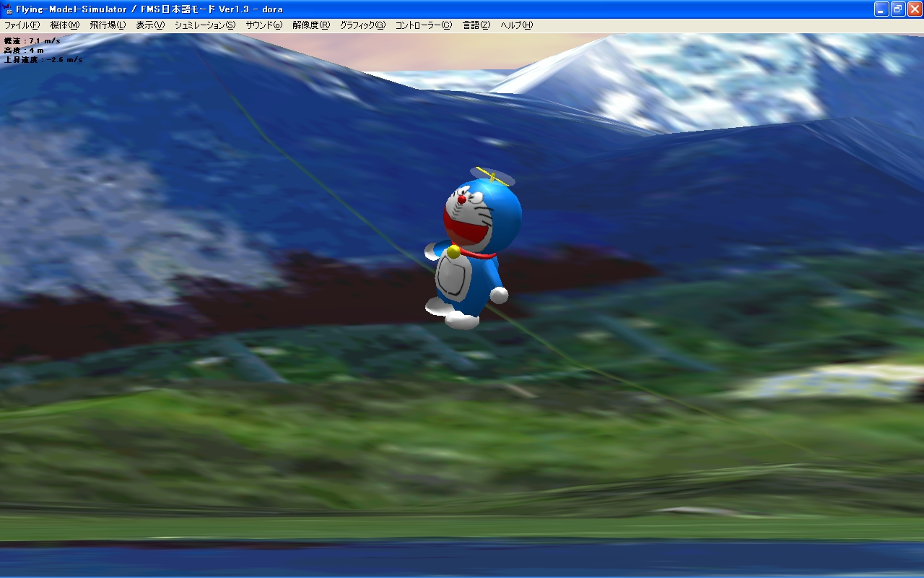Open the ヘルプ(H) menu

(517, 25)
